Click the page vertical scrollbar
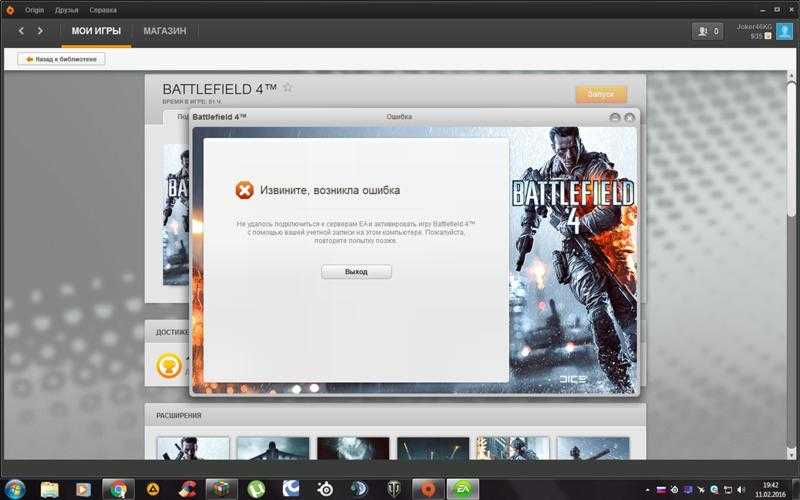 [792, 148]
